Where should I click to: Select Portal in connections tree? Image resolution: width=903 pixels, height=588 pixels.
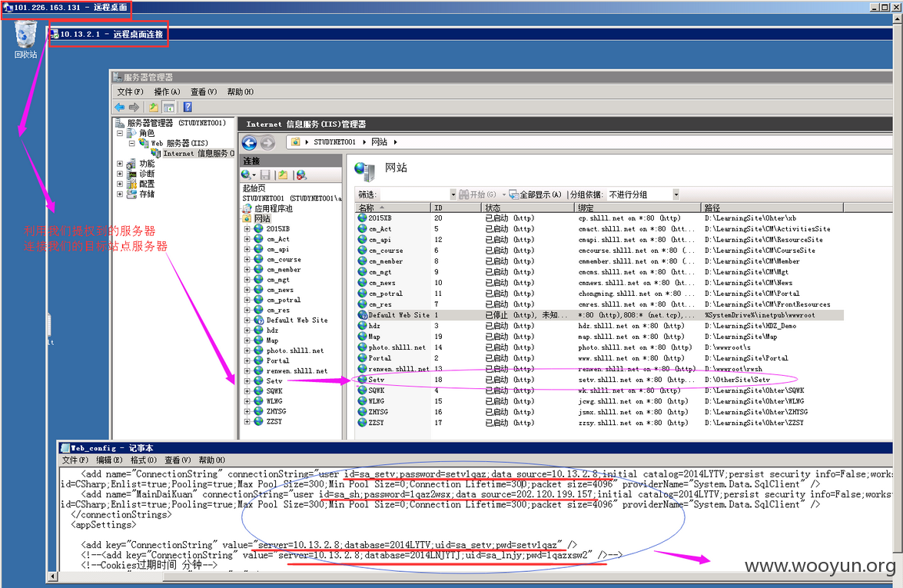coord(277,360)
